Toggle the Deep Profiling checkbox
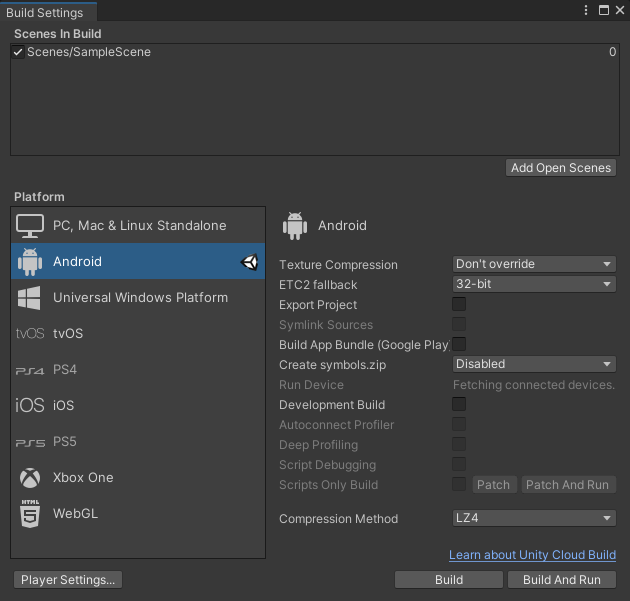630x601 pixels. [x=459, y=444]
